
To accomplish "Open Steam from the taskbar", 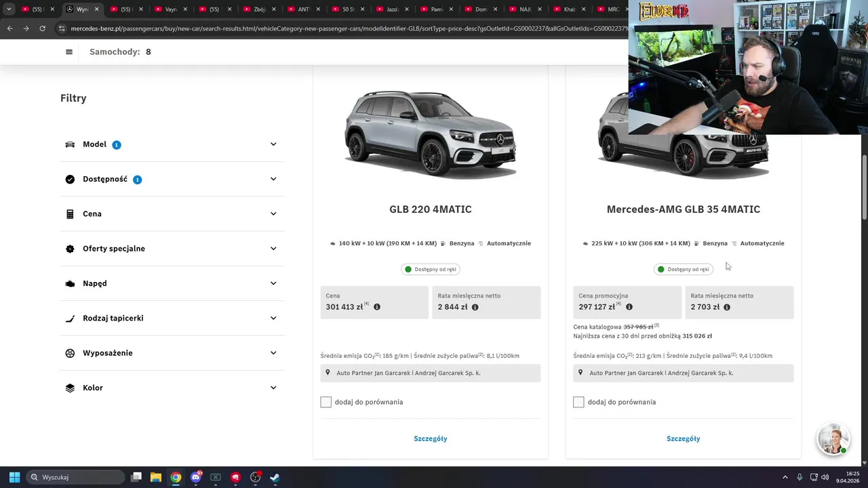I will click(x=275, y=477).
